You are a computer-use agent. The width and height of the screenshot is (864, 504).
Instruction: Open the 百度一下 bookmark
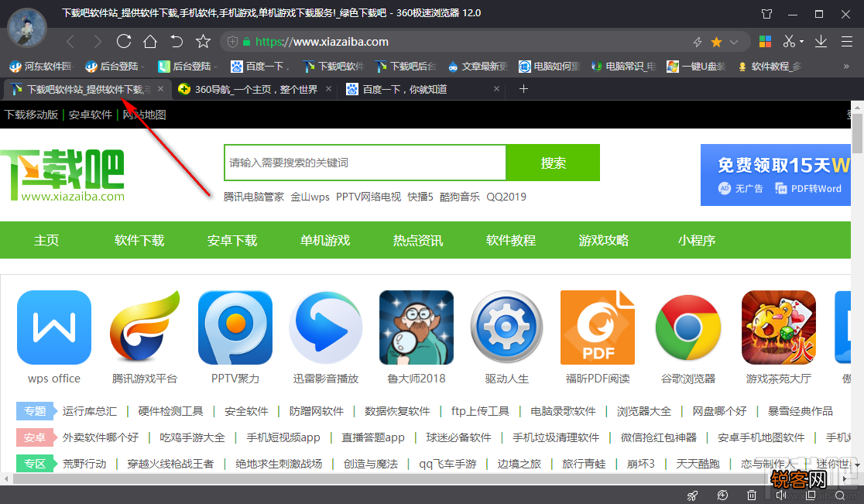pyautogui.click(x=258, y=66)
